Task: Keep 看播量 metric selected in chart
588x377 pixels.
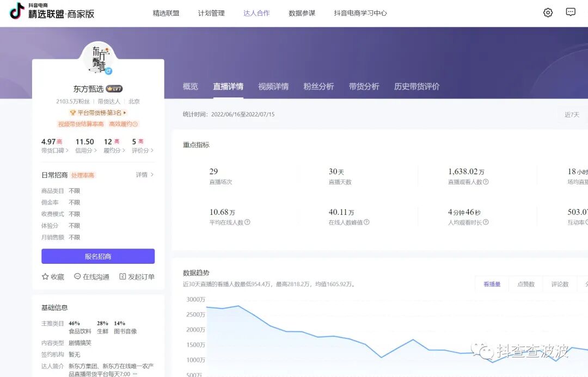Action: (x=491, y=283)
